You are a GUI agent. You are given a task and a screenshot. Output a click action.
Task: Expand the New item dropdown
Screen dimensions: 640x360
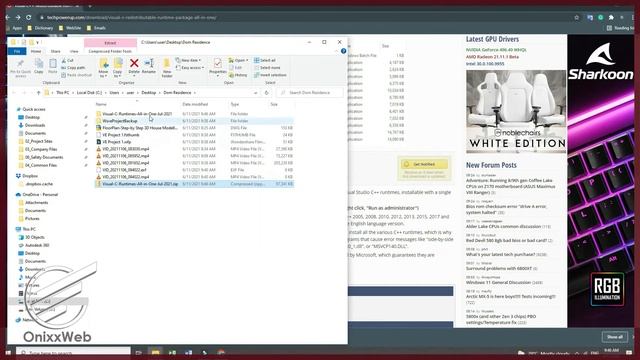pos(189,60)
